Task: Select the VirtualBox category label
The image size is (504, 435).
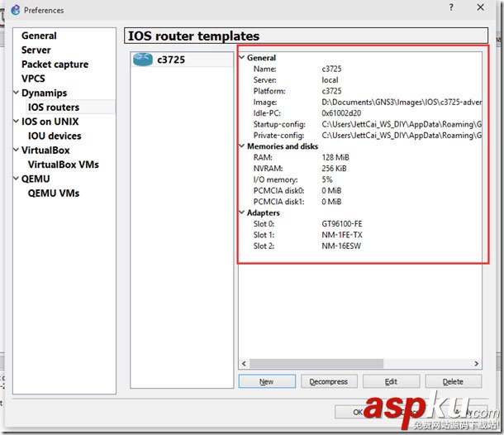Action: click(x=45, y=150)
